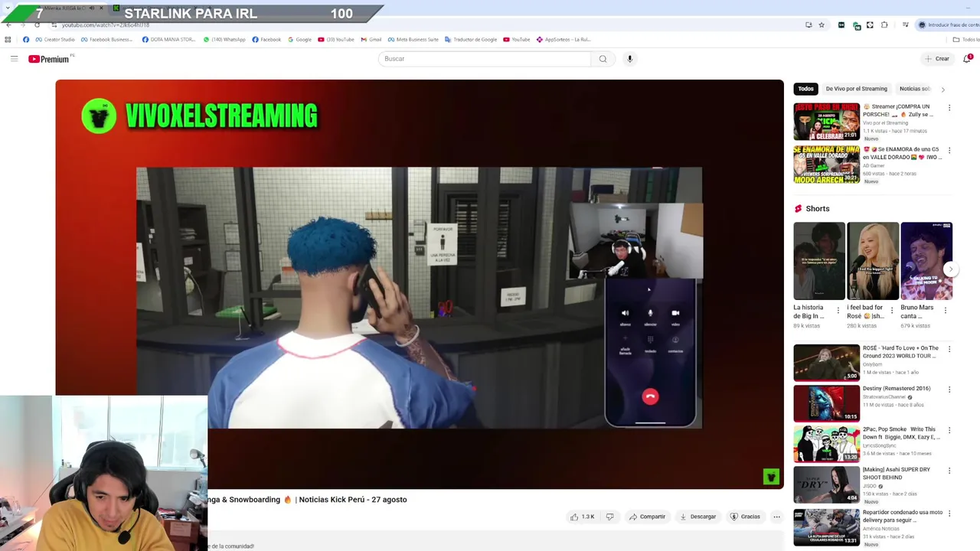Viewport: 980px width, 551px height.
Task: Open the Crear create button
Action: (936, 59)
